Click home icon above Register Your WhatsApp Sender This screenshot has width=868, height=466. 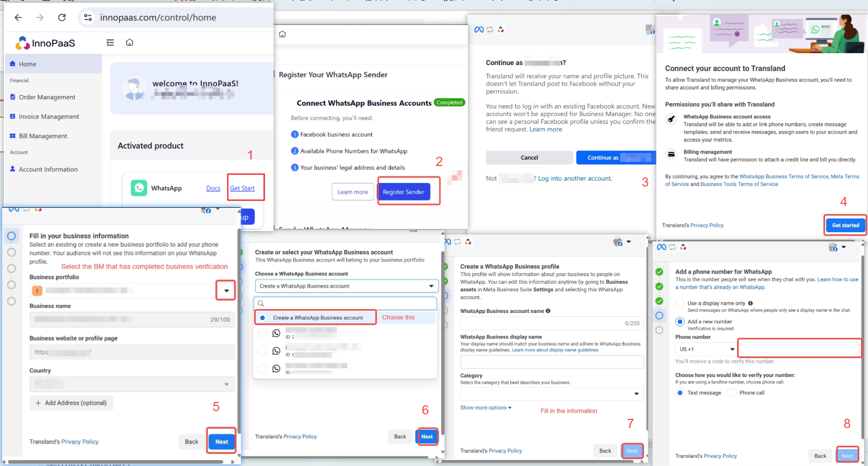pos(282,34)
